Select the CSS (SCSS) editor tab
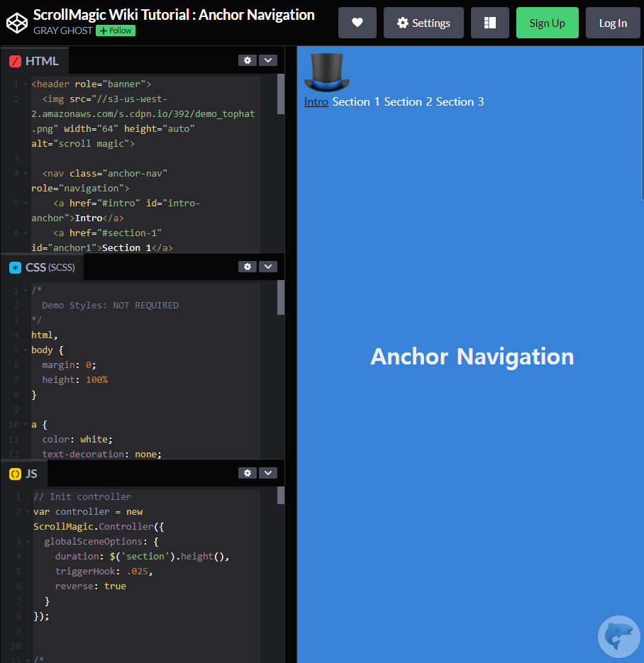The height and width of the screenshot is (663, 644). coord(42,267)
